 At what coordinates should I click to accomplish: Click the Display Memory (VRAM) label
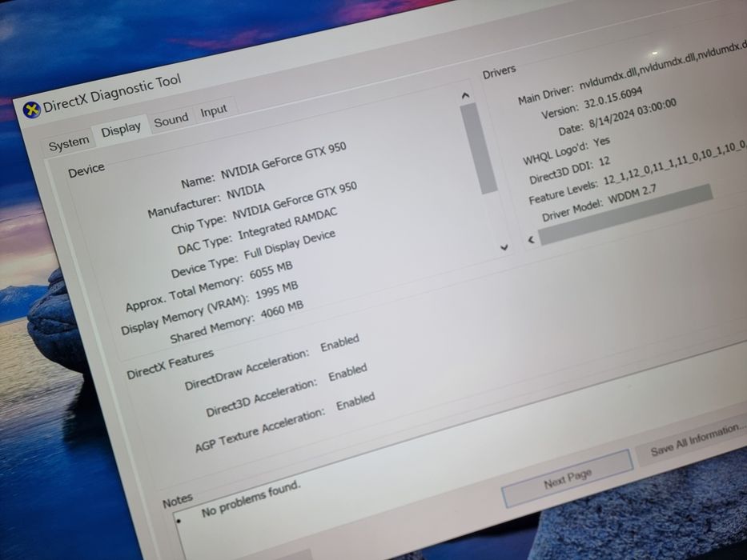(x=185, y=314)
